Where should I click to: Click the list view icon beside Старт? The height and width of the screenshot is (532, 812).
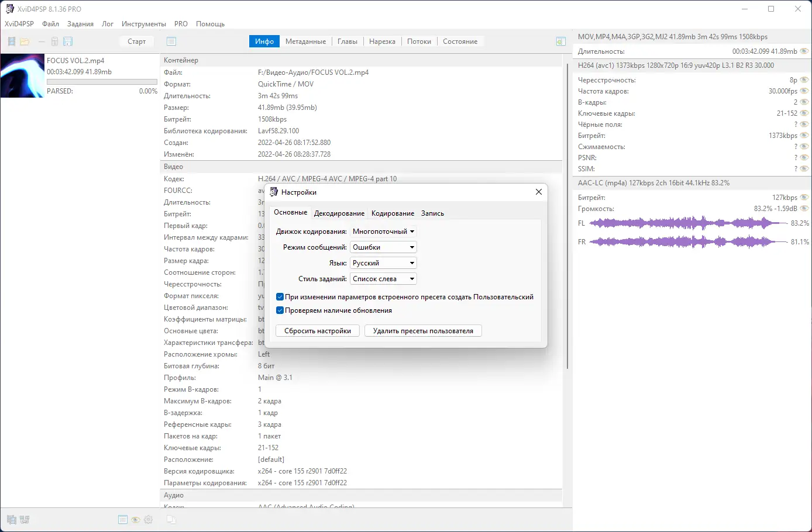tap(171, 42)
